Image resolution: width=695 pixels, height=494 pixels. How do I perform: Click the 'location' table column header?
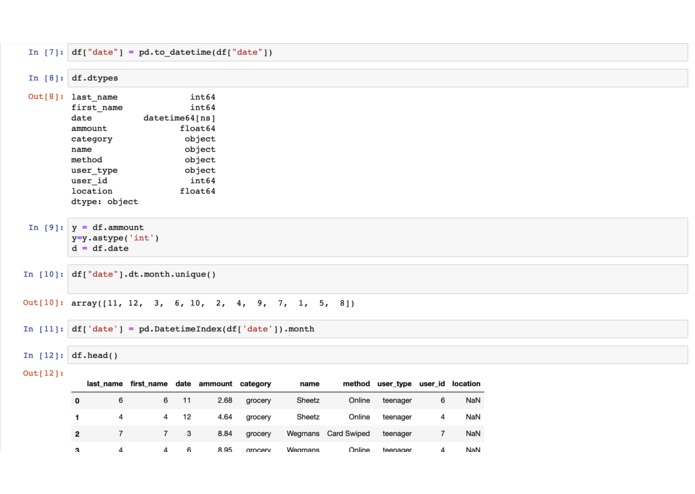pyautogui.click(x=466, y=384)
